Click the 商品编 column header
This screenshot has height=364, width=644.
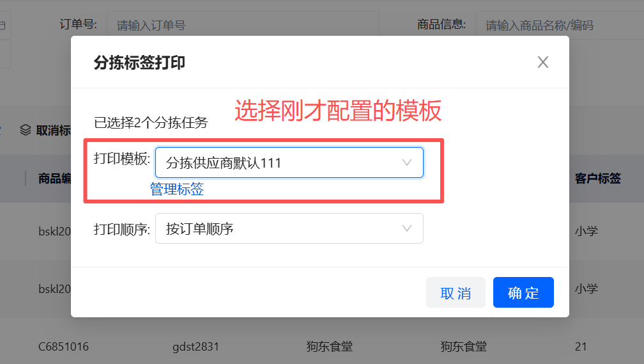coord(54,178)
